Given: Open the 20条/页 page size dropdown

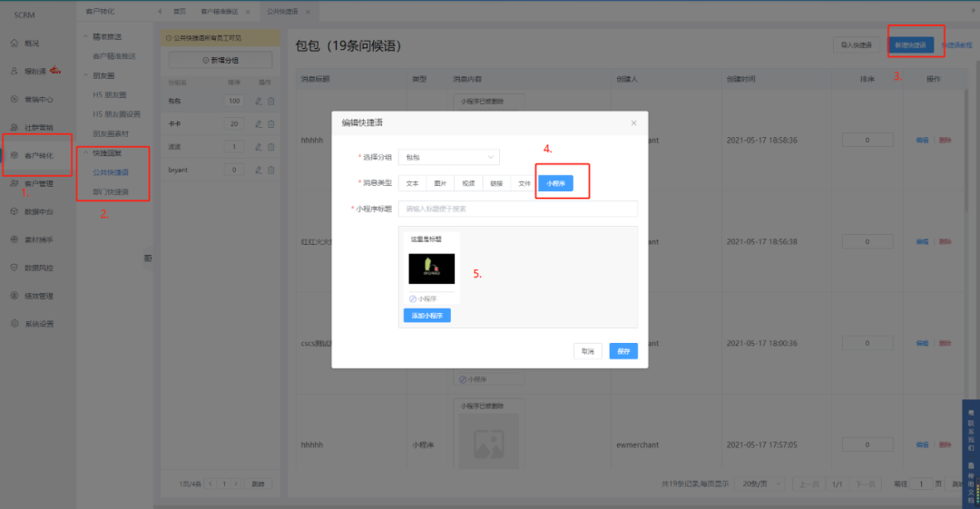Looking at the screenshot, I should tap(759, 485).
